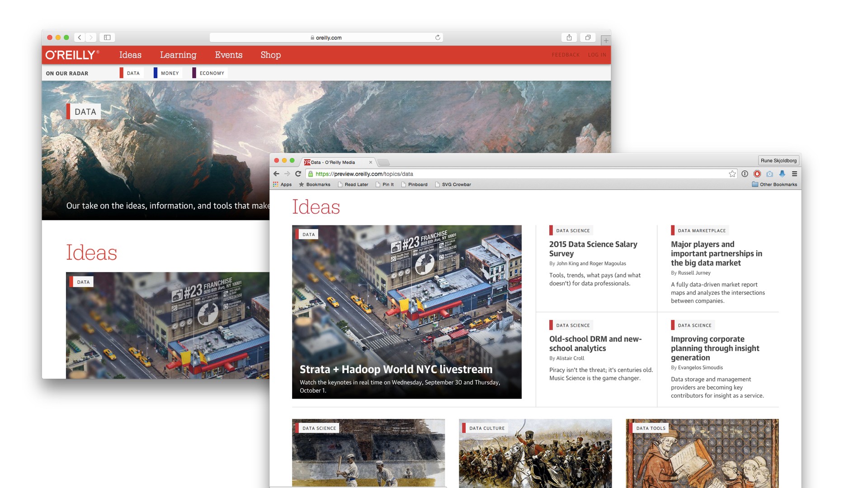Click Chrome back arrow
Image resolution: width=868 pixels, height=488 pixels.
tap(276, 174)
